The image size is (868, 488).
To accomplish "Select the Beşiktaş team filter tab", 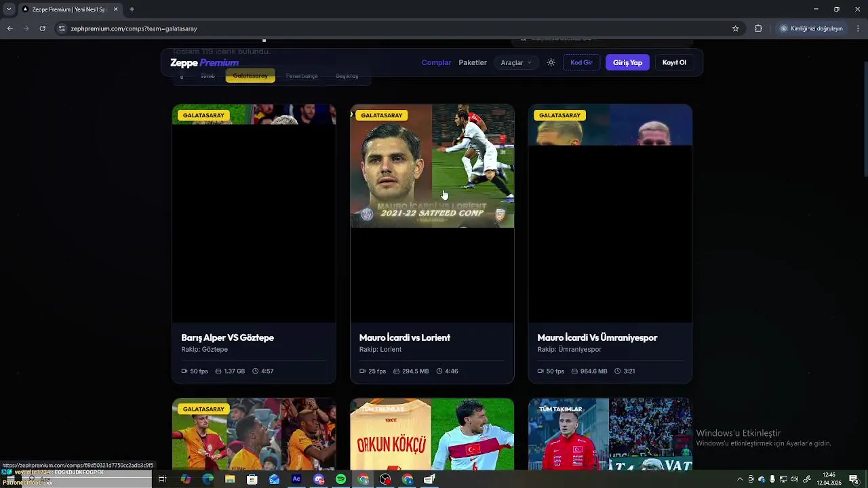I will pos(347,76).
